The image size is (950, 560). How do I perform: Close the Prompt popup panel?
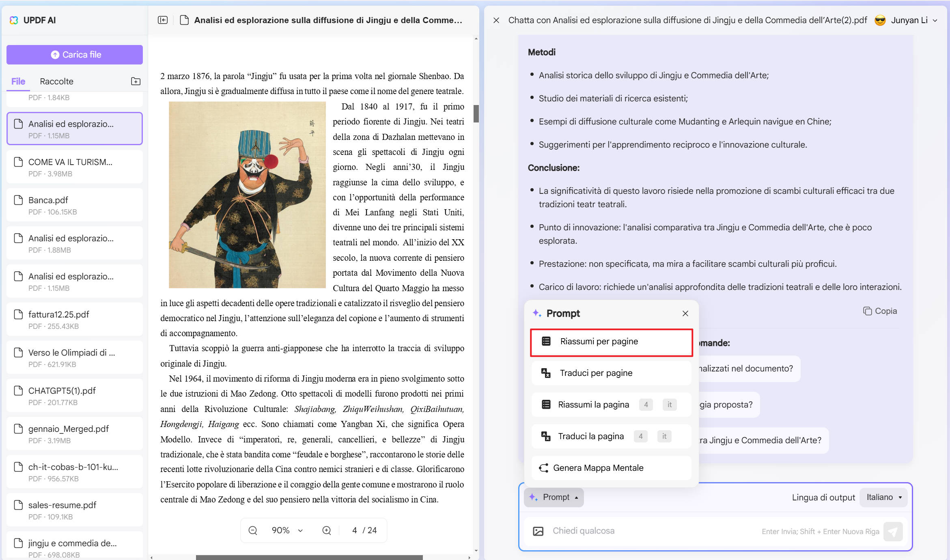click(x=685, y=313)
